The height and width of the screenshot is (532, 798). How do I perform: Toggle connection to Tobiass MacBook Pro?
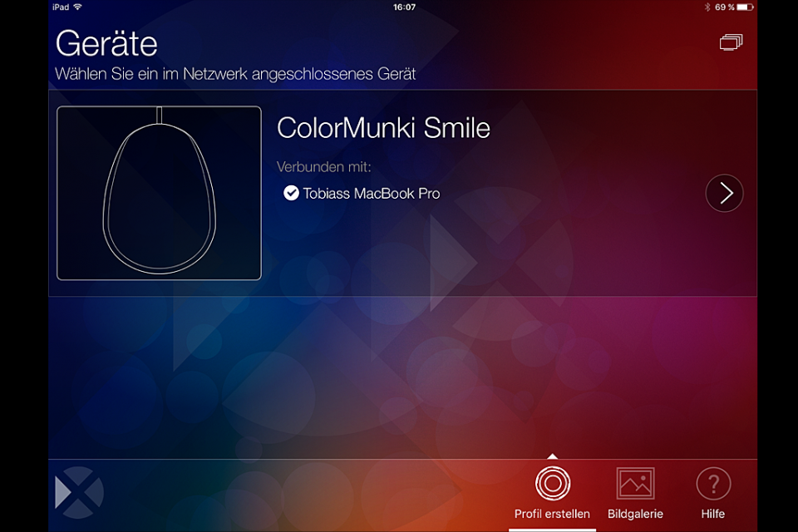tap(362, 193)
